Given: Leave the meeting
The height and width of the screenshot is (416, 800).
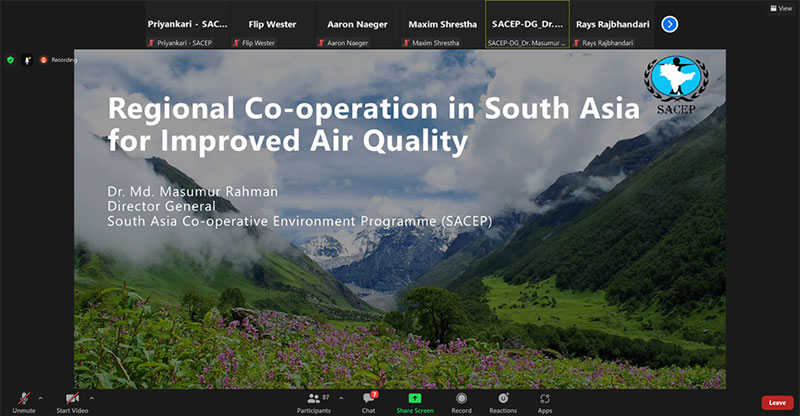Looking at the screenshot, I should [778, 403].
